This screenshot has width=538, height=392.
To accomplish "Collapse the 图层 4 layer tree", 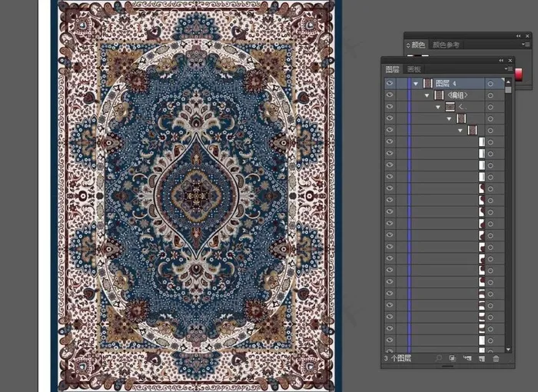I will pos(416,83).
